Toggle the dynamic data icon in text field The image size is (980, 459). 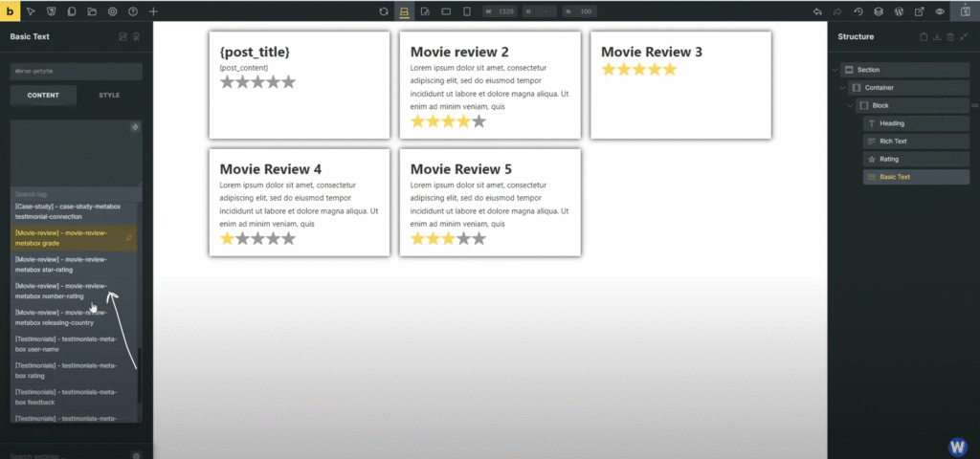point(135,127)
